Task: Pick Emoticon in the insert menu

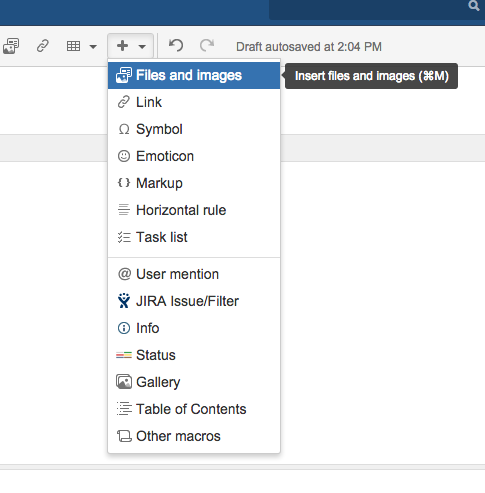Action: pos(194,156)
